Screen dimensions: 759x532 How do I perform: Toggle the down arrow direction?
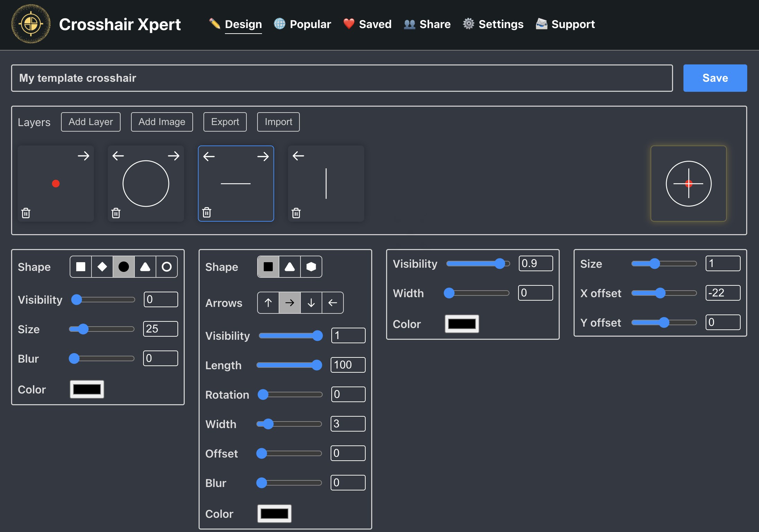pos(311,303)
